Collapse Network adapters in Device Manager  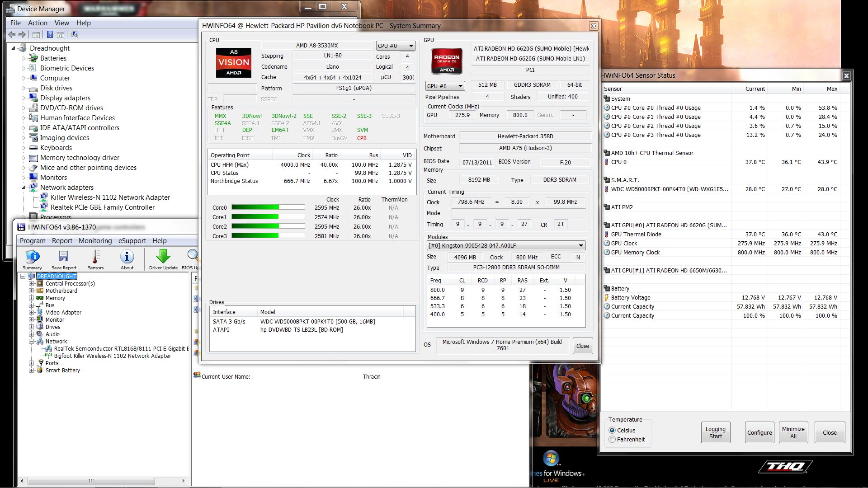24,188
